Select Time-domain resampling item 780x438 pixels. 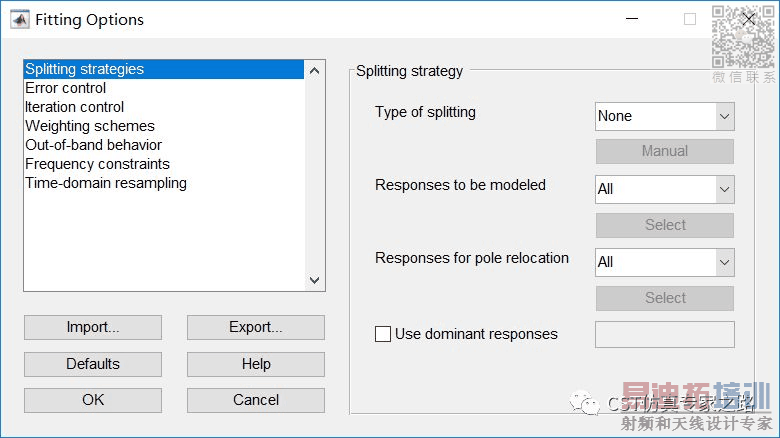pyautogui.click(x=106, y=183)
